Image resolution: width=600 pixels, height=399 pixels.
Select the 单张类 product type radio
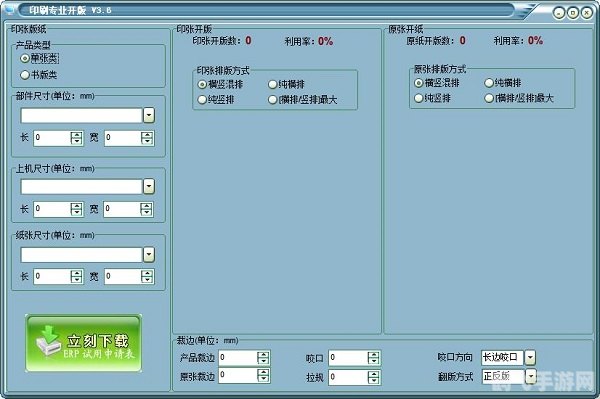pos(25,59)
